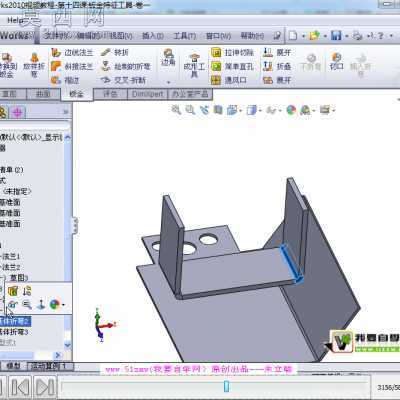Select the 〈未指定〉 material tree item
Image resolution: width=400 pixels, height=400 pixels.
[17, 191]
